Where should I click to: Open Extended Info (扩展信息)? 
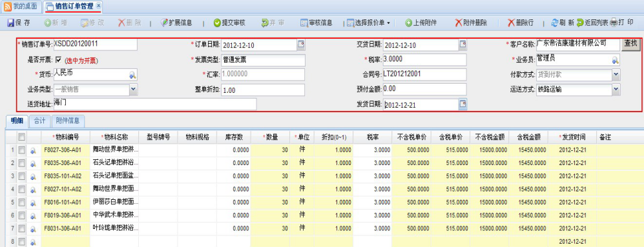click(176, 23)
